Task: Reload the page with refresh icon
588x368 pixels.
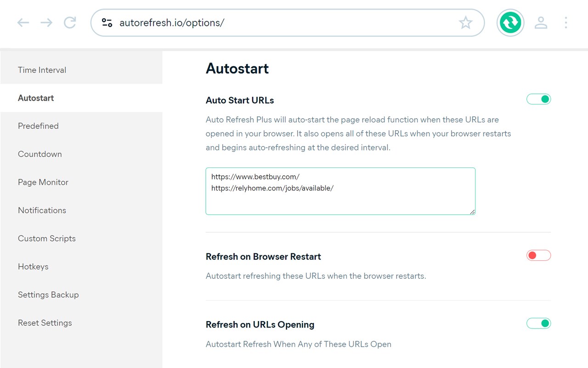Action: coord(70,23)
